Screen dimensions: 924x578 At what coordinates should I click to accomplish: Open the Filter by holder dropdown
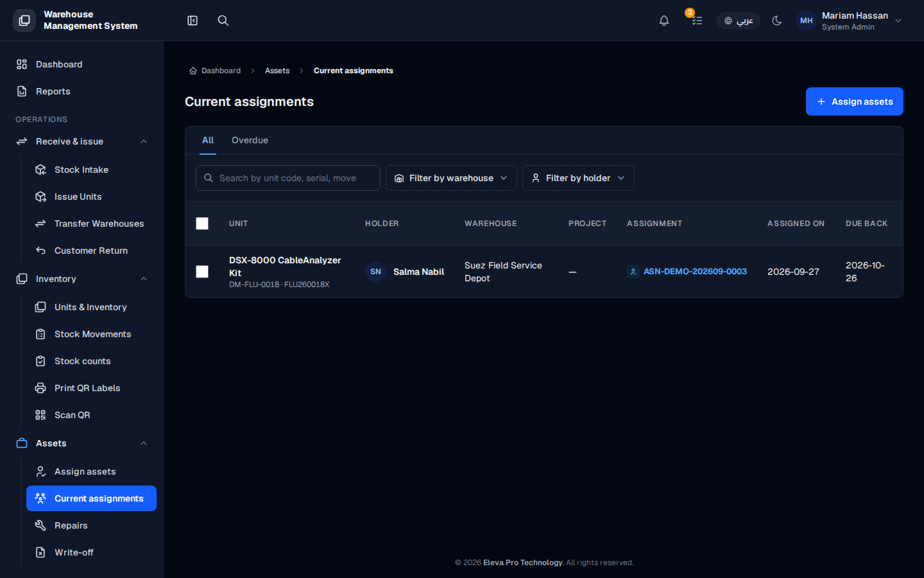point(578,178)
